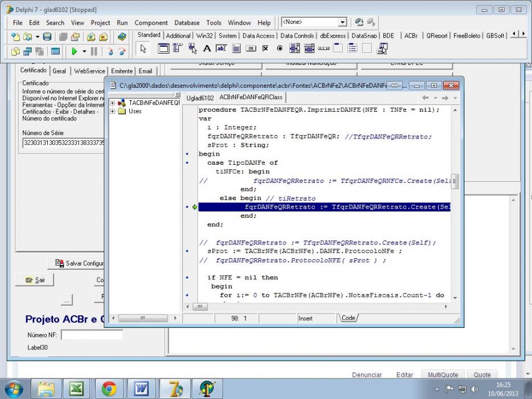Switch to the Uglad6102 editor tab
The image size is (532, 399).
[200, 98]
